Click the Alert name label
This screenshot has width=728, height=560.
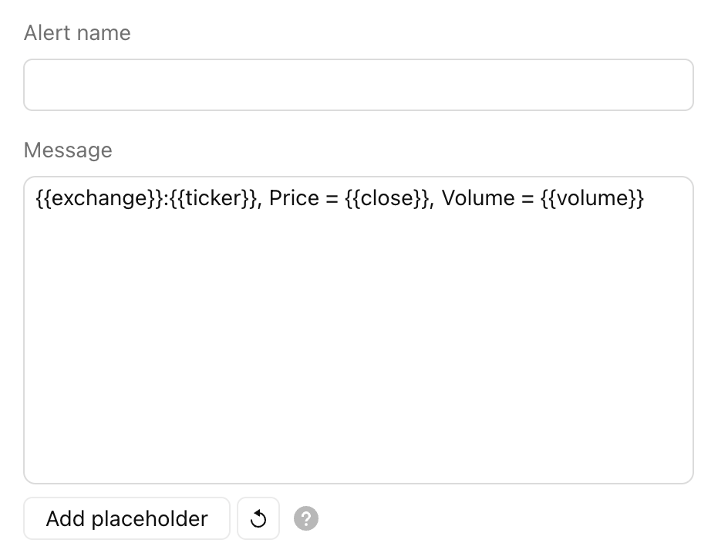coord(77,33)
